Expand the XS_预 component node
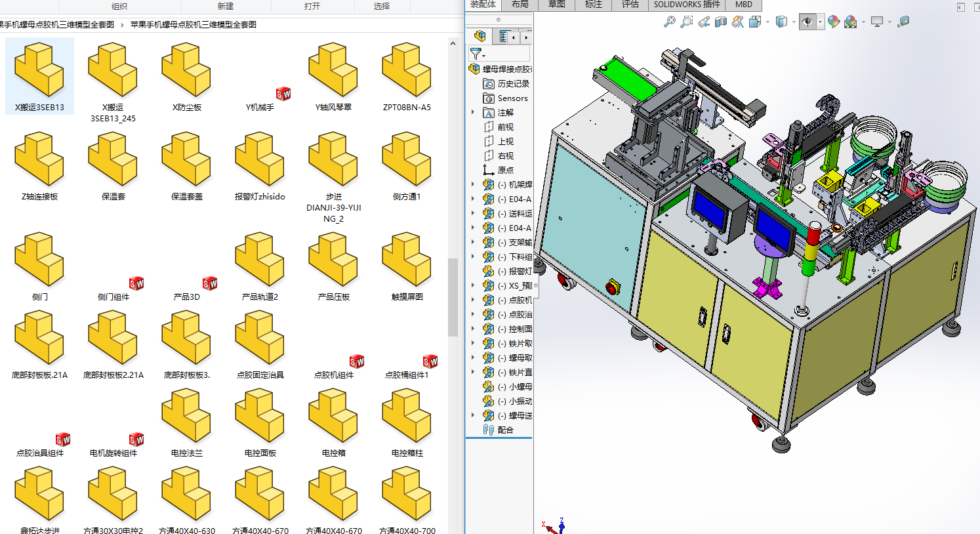980x534 pixels. pos(473,285)
